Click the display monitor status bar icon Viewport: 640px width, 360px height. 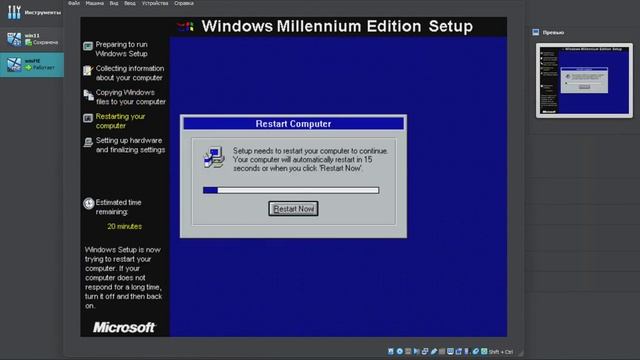click(x=450, y=351)
